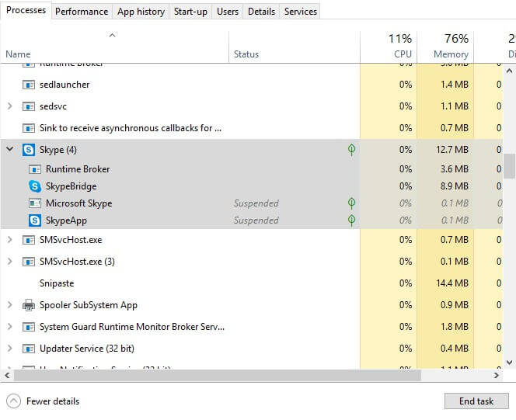This screenshot has width=516, height=420.
Task: Click the green leaf icon on Skype (4) row
Action: pyautogui.click(x=351, y=150)
